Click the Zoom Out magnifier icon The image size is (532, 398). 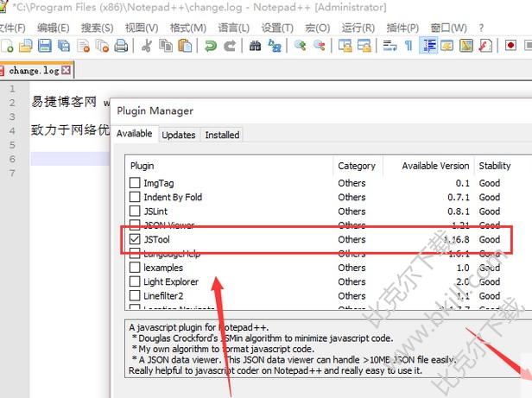coord(320,46)
